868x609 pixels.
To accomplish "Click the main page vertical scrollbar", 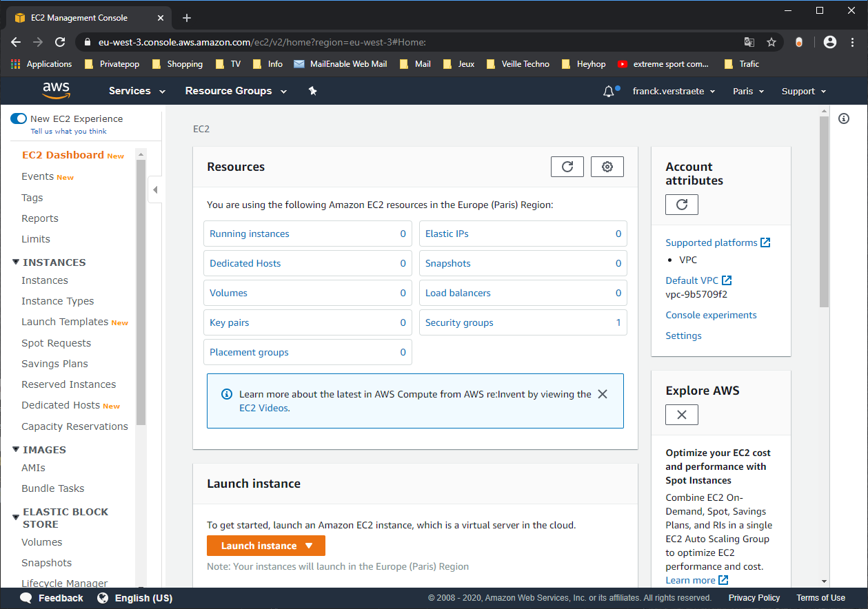I will point(824,211).
